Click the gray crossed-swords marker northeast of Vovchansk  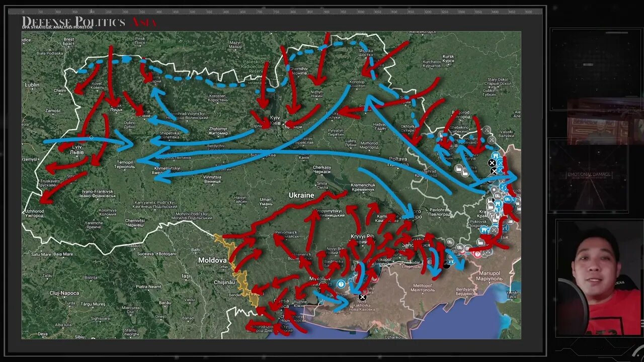tap(486, 131)
